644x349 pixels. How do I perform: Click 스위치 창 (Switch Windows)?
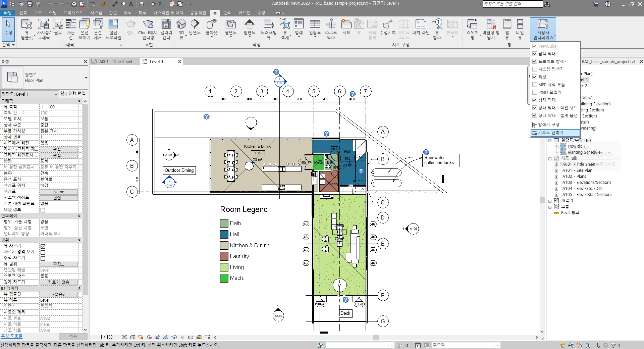(472, 29)
